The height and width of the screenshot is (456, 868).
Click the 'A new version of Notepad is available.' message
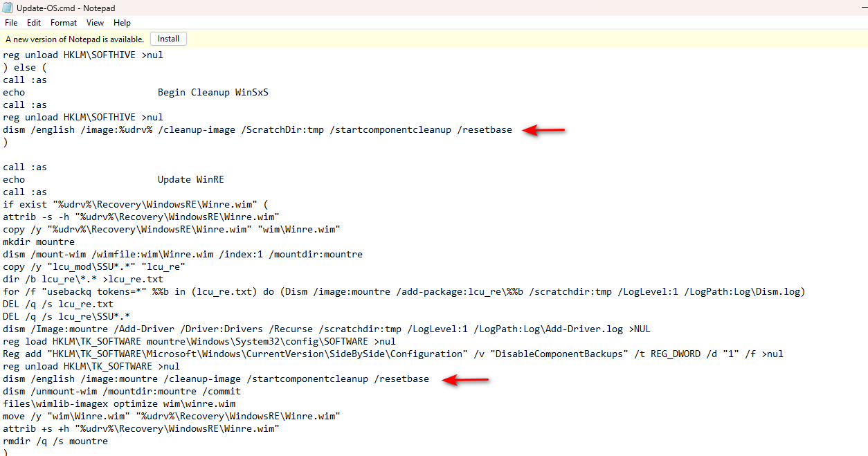tap(75, 39)
